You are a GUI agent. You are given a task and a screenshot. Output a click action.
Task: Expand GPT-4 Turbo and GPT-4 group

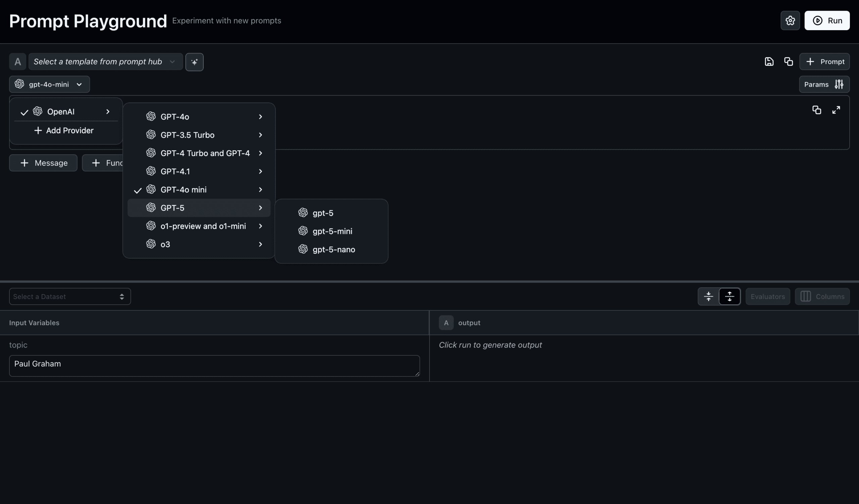199,153
